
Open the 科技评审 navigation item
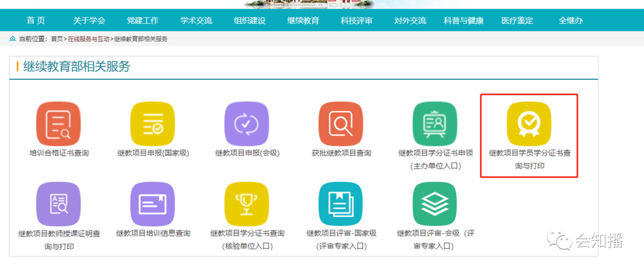(x=357, y=21)
